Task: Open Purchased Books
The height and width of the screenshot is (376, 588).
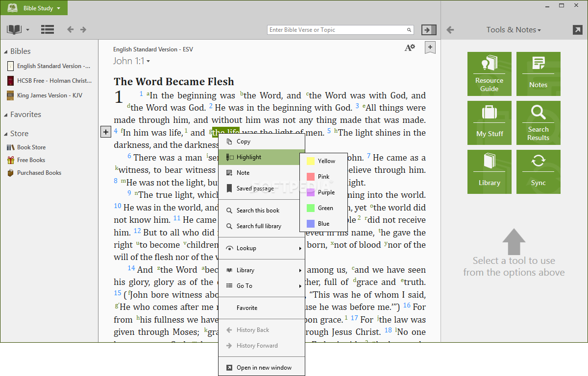Action: click(x=34, y=172)
